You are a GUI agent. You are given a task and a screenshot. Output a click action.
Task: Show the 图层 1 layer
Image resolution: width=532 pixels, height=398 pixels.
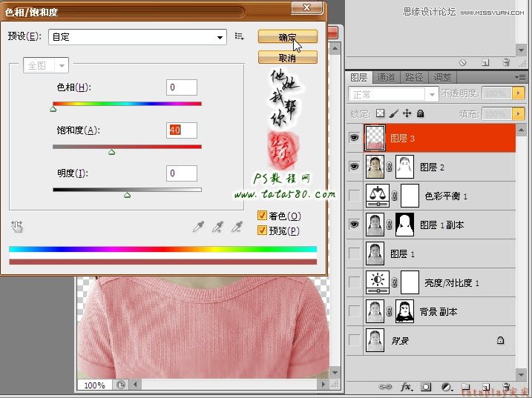pyautogui.click(x=354, y=253)
